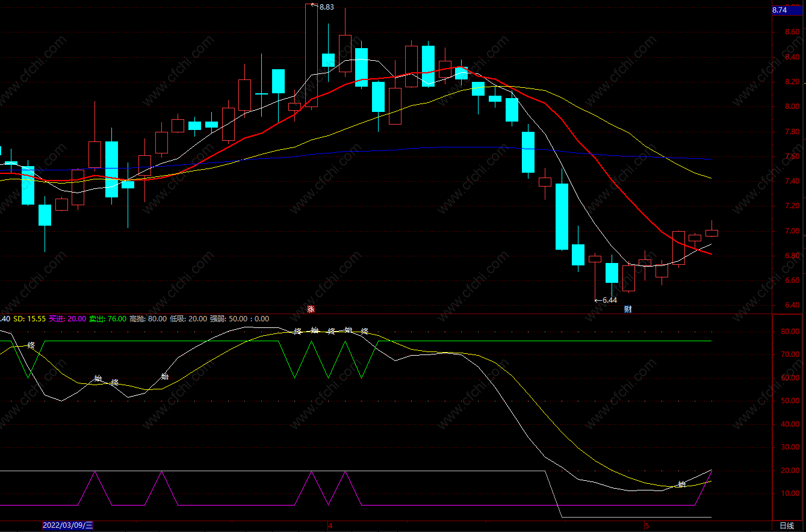Screen dimensions: 806x532
Task: Click the 低吸: 20.00 indicator label
Action: tap(188, 319)
